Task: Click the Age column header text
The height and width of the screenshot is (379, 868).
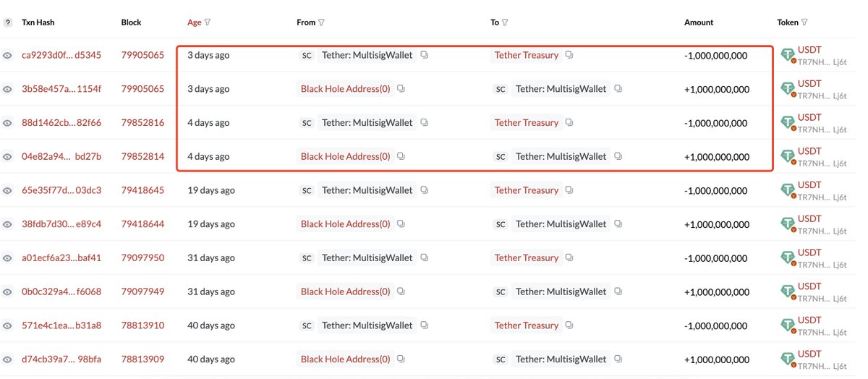Action: point(195,22)
